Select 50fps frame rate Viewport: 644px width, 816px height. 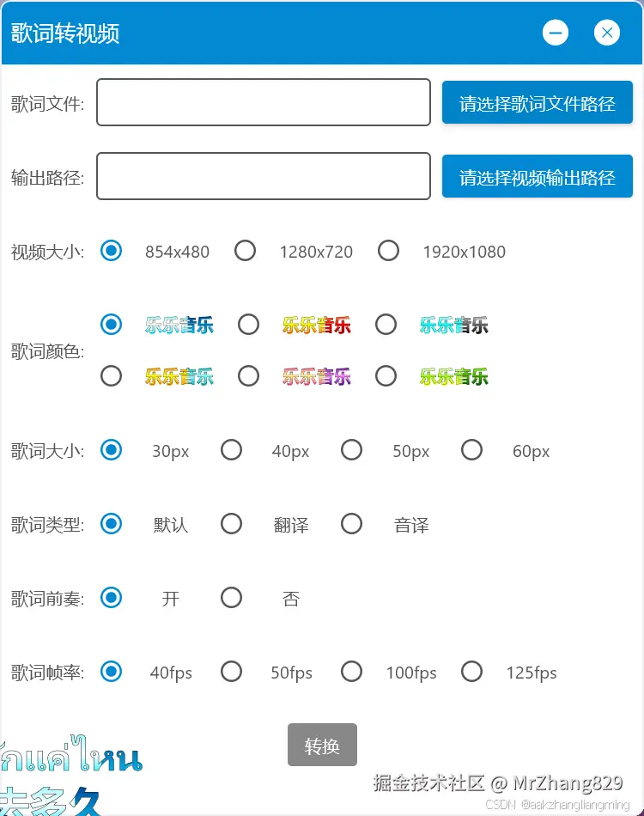231,672
